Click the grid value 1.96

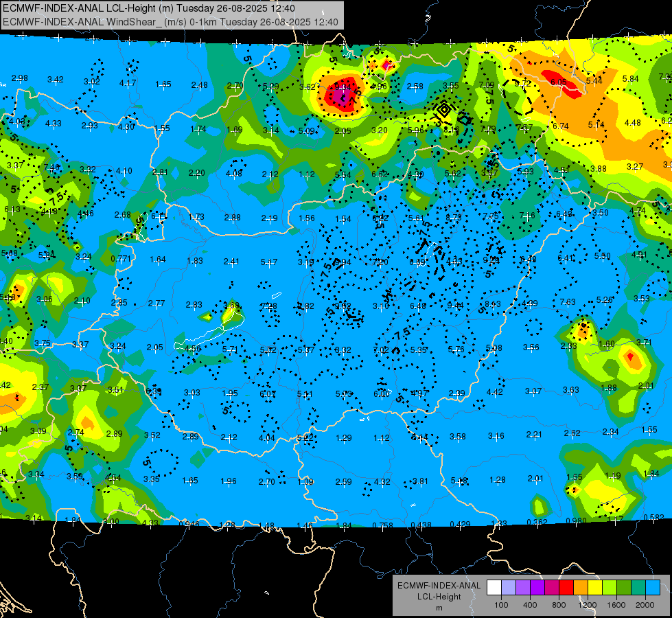(x=229, y=481)
